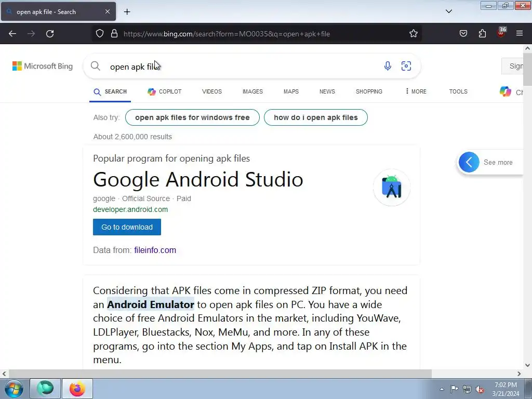Click the vertical scrollbar down arrow
This screenshot has width=532, height=399.
click(x=527, y=365)
